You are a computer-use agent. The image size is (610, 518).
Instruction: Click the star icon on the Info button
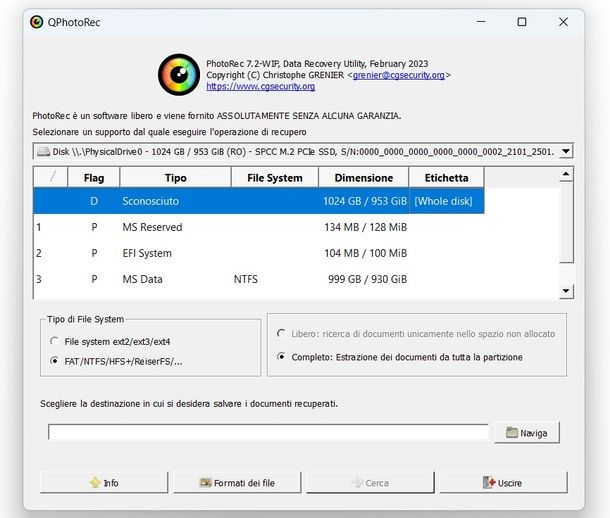coord(95,483)
